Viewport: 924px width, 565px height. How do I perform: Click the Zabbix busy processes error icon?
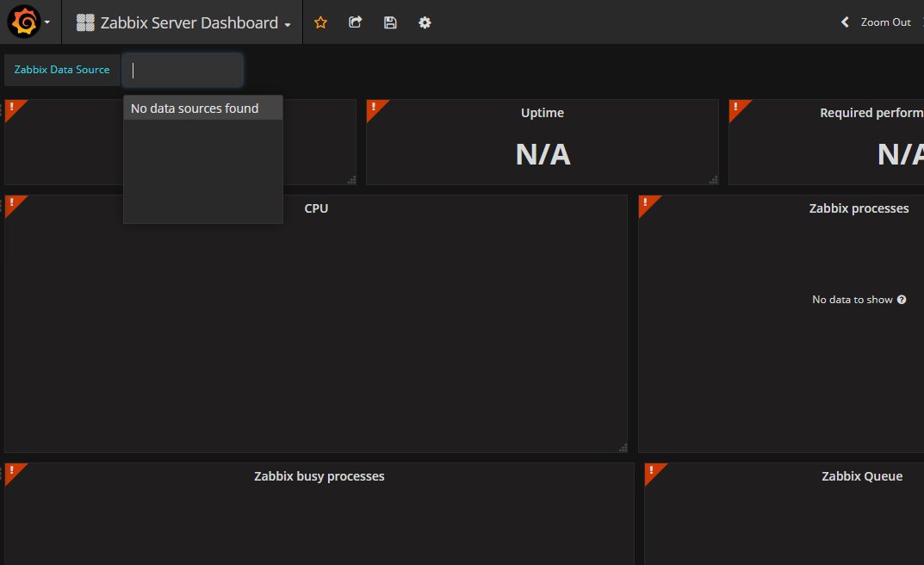click(x=12, y=471)
